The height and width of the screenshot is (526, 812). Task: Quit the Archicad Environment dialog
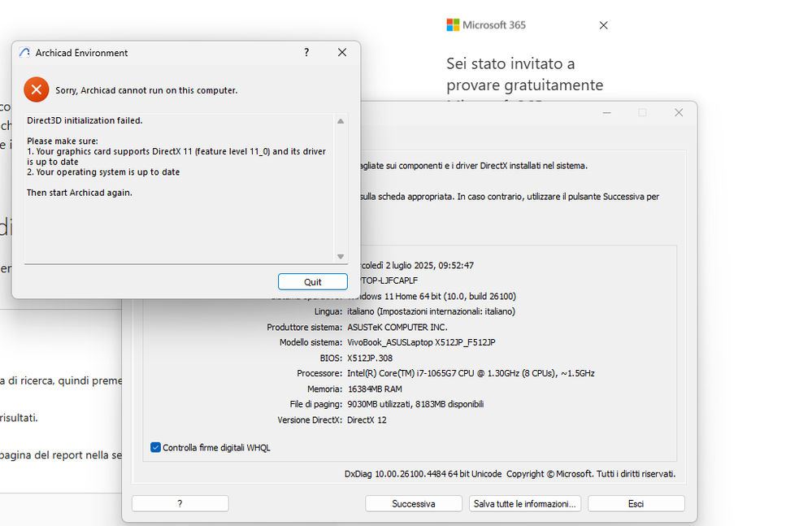312,281
